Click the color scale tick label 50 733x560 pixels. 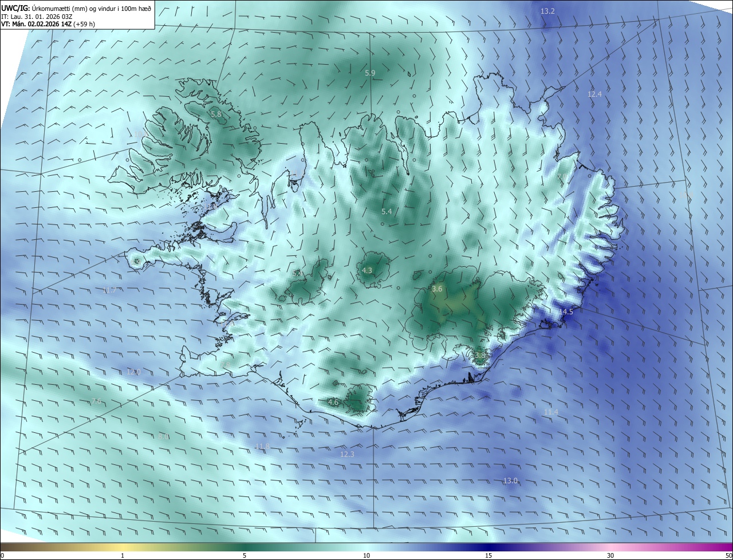728,555
